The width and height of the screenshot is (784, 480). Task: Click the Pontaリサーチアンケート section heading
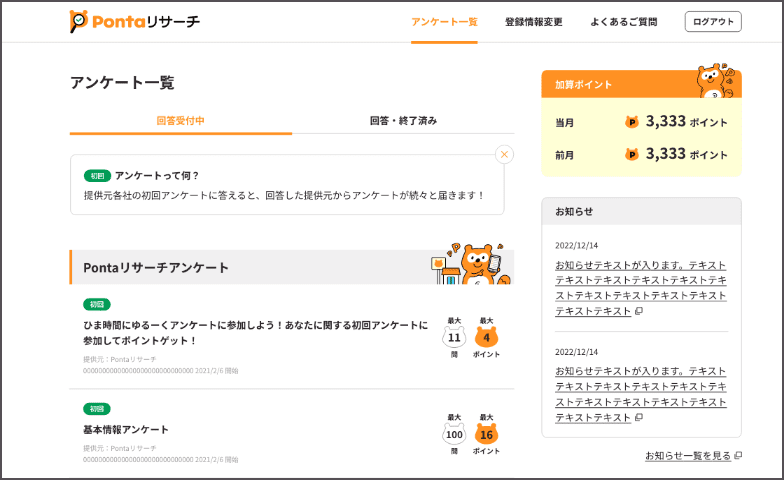(x=156, y=268)
